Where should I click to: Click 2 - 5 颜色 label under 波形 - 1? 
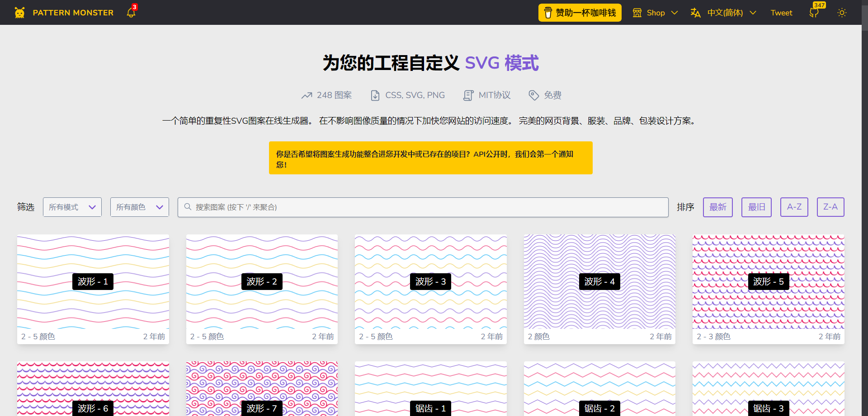coord(38,337)
